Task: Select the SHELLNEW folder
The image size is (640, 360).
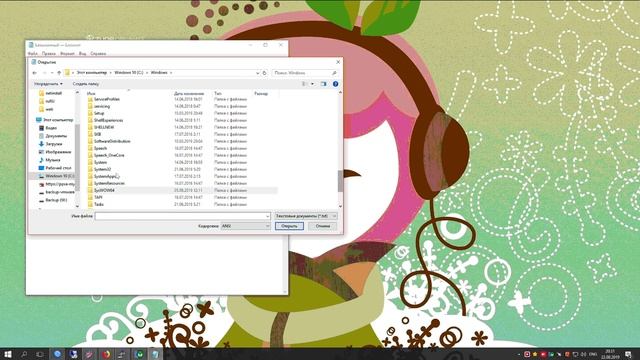Action: tap(104, 127)
